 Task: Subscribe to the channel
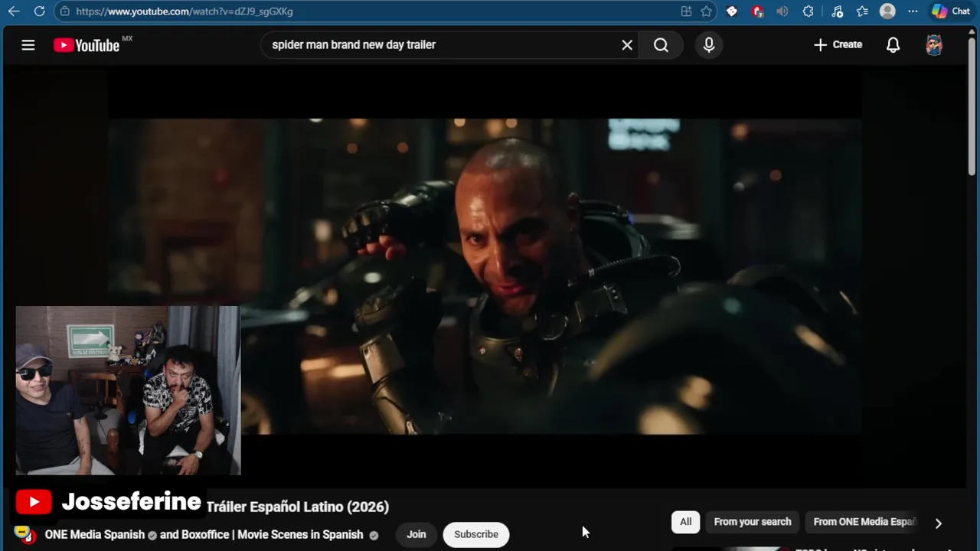point(476,534)
